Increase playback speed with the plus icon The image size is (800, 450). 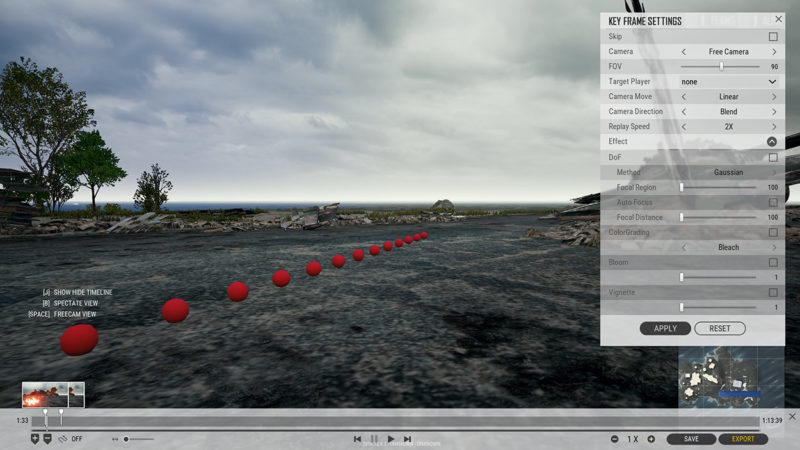[x=651, y=439]
